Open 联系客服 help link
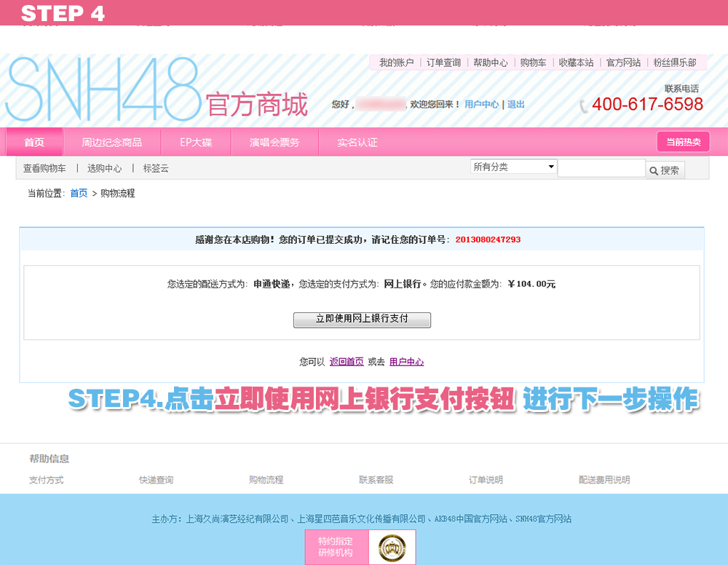Viewport: 728px width, 565px height. point(376,480)
